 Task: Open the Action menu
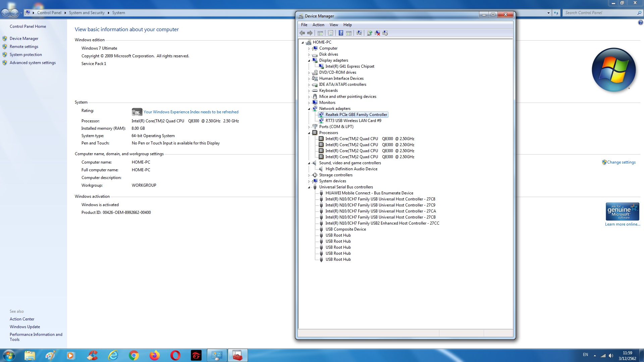tap(318, 25)
